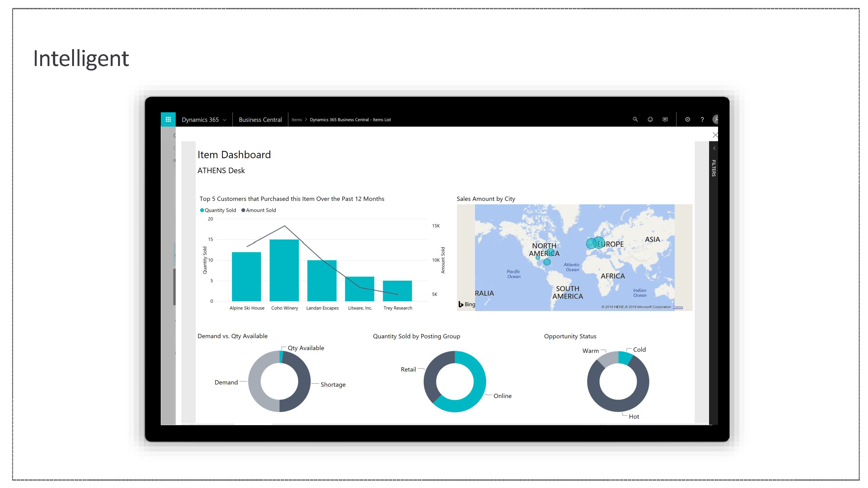Open the vertical FILTERS panel label
This screenshot has height=488, width=868.
tap(714, 168)
